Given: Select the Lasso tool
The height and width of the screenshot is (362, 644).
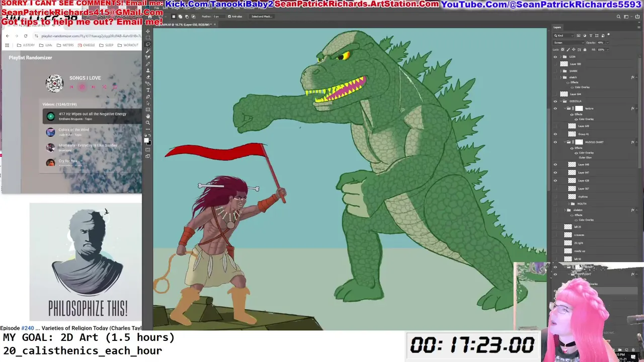Looking at the screenshot, I should coord(148,44).
